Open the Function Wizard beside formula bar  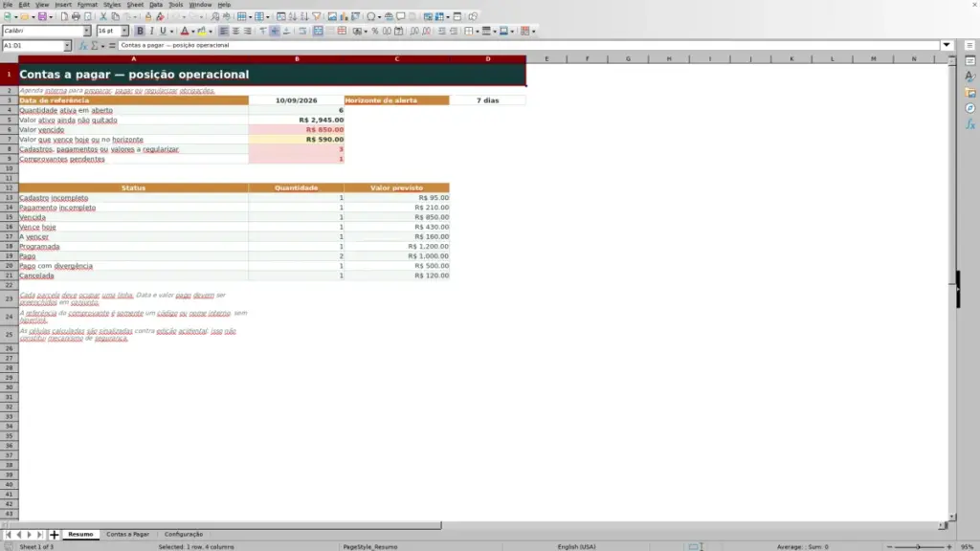pyautogui.click(x=83, y=46)
